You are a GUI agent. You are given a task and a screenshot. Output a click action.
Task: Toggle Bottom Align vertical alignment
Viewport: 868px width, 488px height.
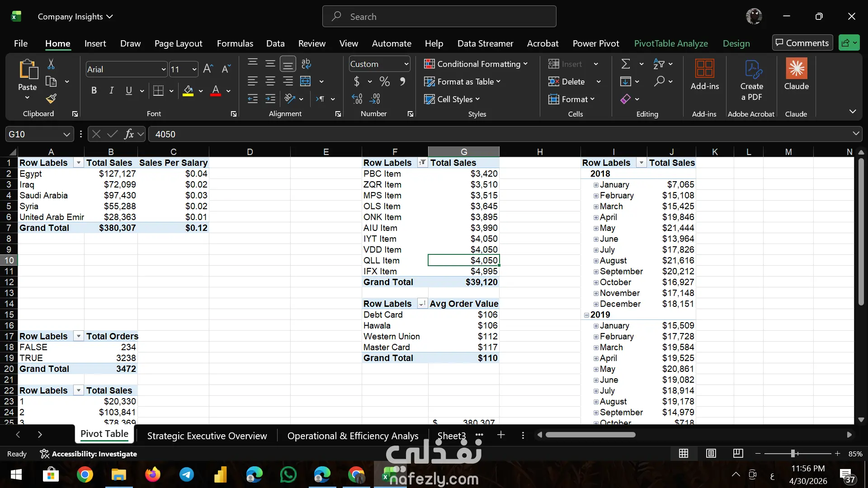click(x=288, y=64)
